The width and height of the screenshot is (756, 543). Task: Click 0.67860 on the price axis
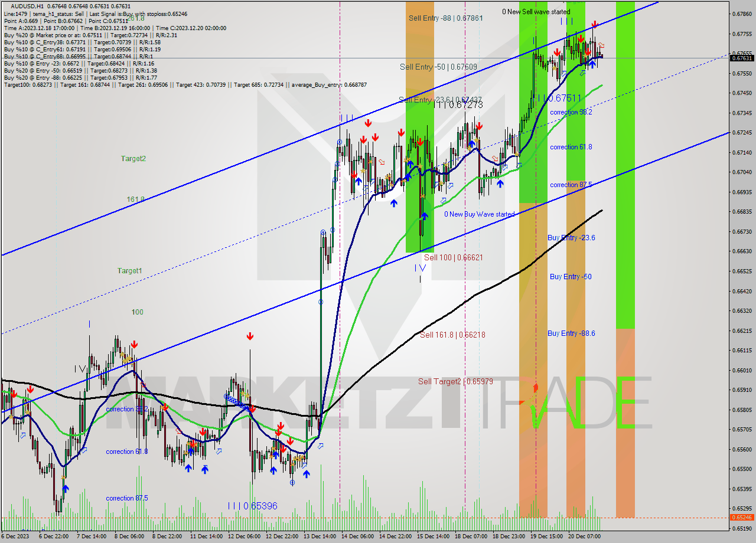(x=742, y=14)
